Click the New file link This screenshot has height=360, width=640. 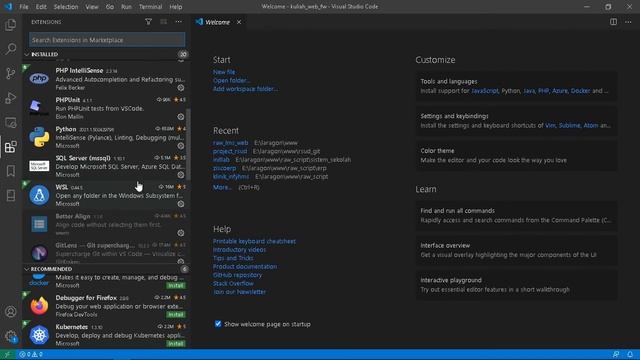(224, 72)
